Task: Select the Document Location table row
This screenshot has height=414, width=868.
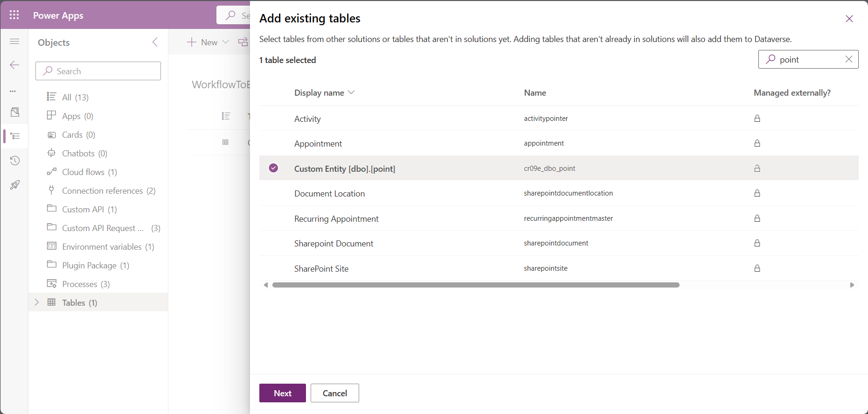Action: [559, 193]
